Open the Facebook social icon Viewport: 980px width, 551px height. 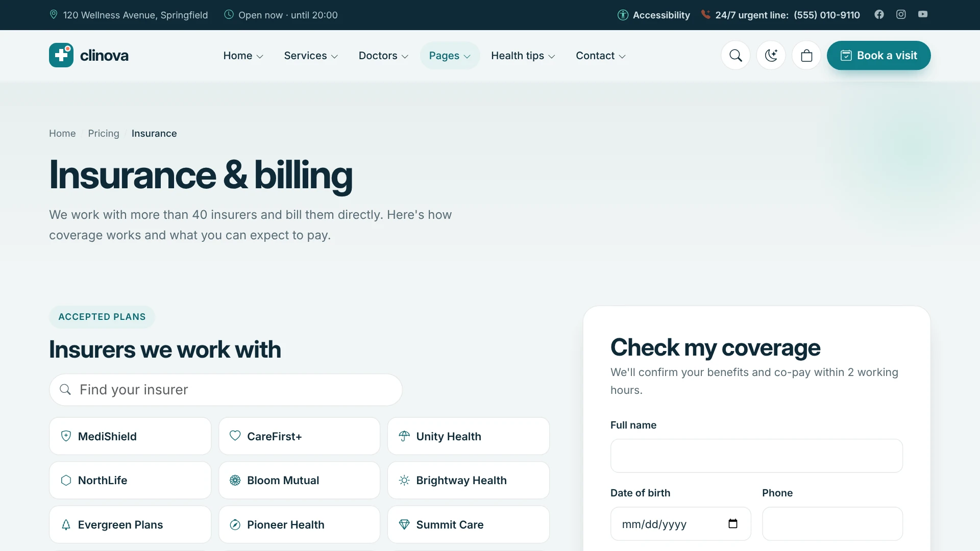[x=879, y=14]
